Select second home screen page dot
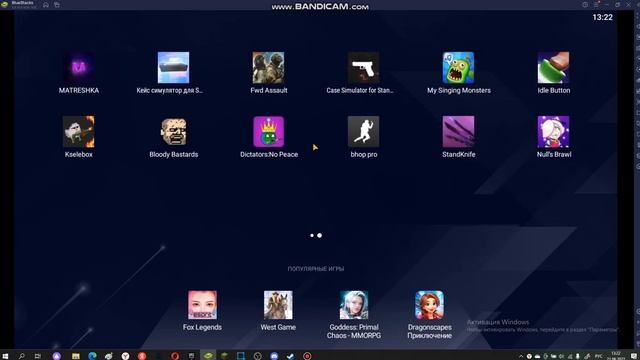Viewport: 640px width, 360px height. click(320, 236)
